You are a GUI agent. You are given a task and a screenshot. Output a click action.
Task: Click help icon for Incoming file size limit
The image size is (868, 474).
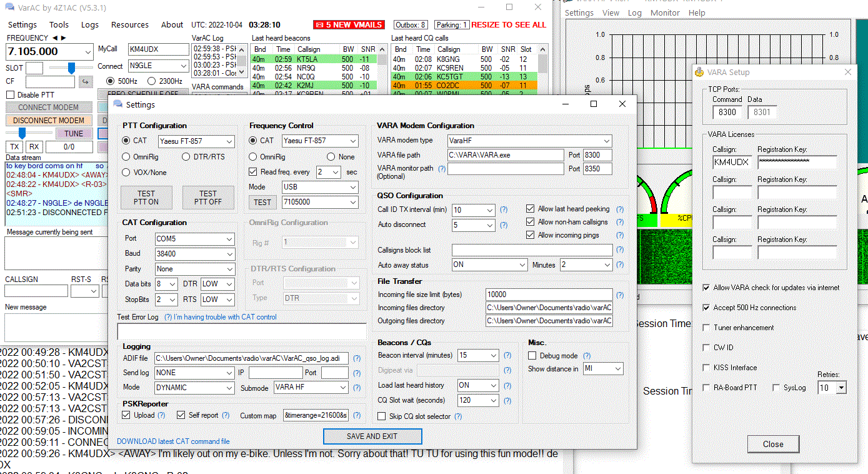(x=620, y=295)
